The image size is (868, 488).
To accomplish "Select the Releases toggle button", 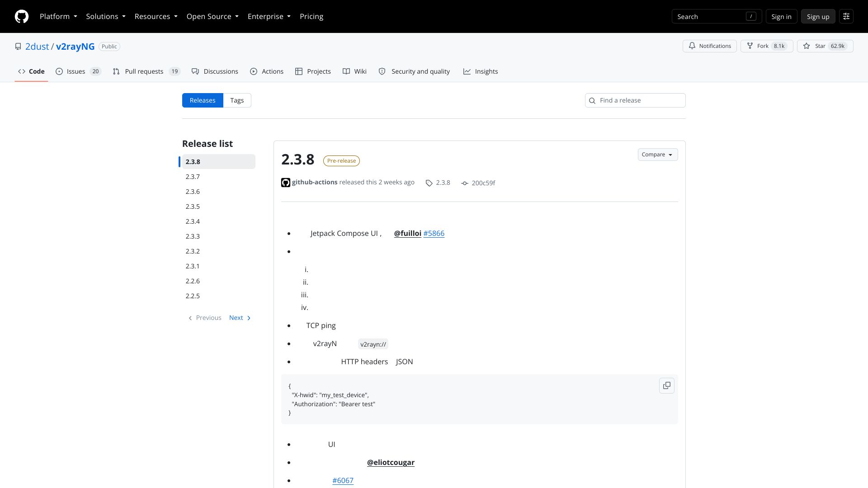I will [203, 100].
